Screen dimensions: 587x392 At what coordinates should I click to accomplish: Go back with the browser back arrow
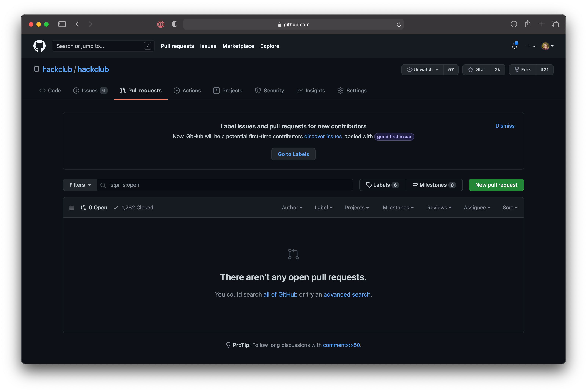point(77,24)
